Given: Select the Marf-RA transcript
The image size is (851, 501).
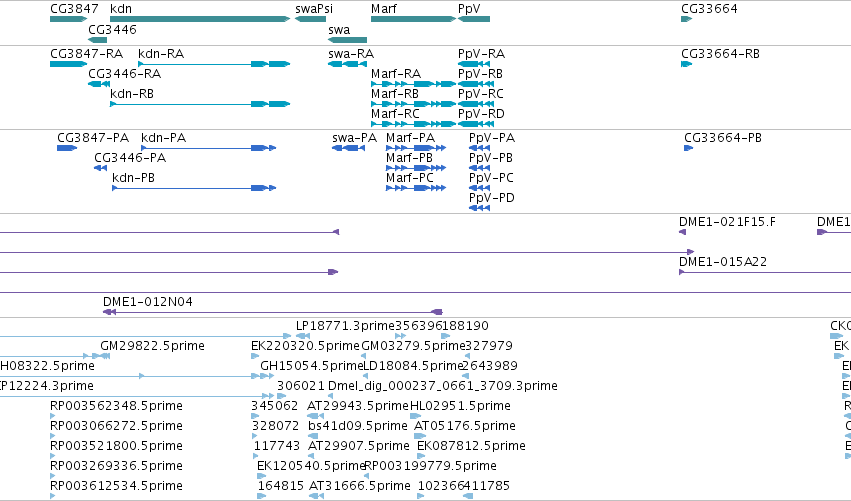Looking at the screenshot, I should point(396,74).
